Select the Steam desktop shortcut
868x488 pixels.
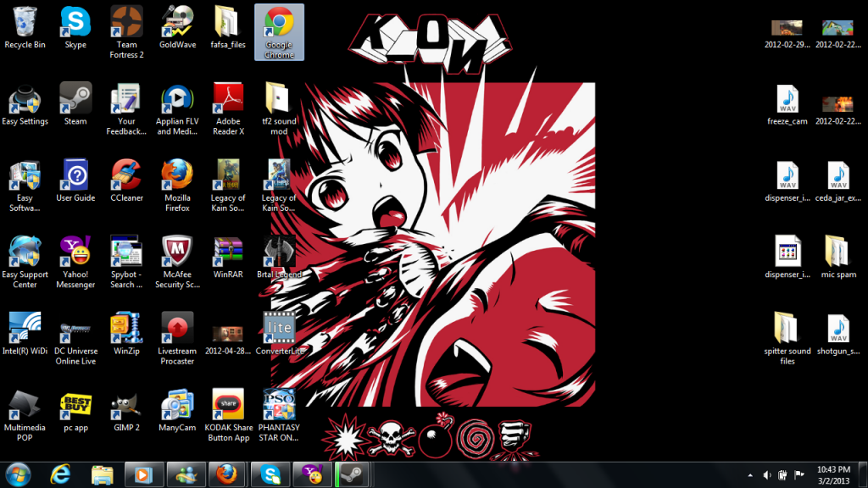pyautogui.click(x=75, y=104)
